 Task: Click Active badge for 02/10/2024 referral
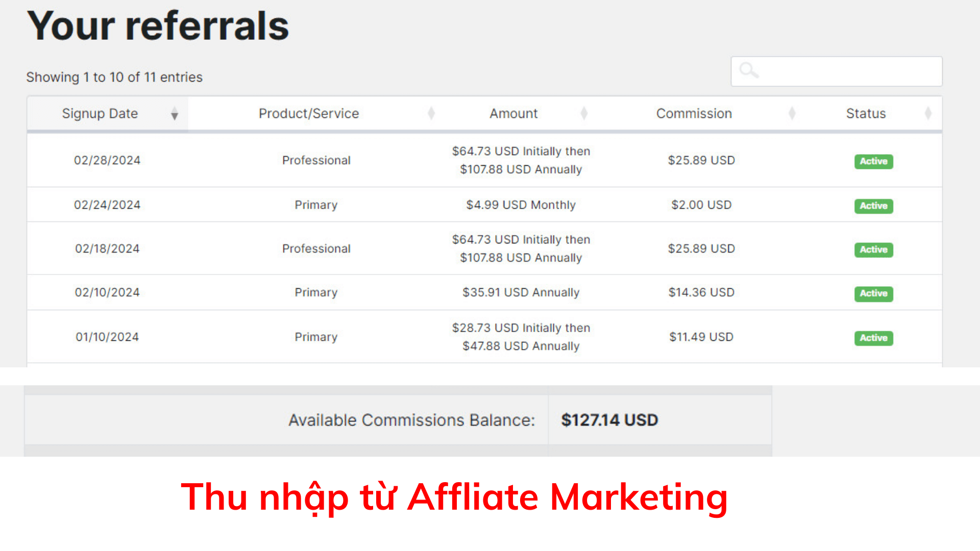[873, 293]
